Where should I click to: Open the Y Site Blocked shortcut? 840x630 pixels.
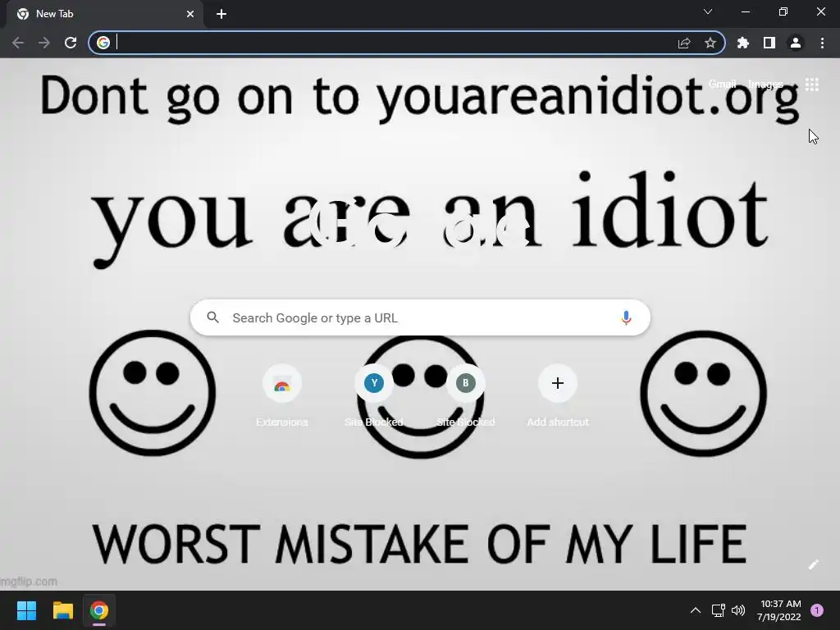pyautogui.click(x=374, y=395)
